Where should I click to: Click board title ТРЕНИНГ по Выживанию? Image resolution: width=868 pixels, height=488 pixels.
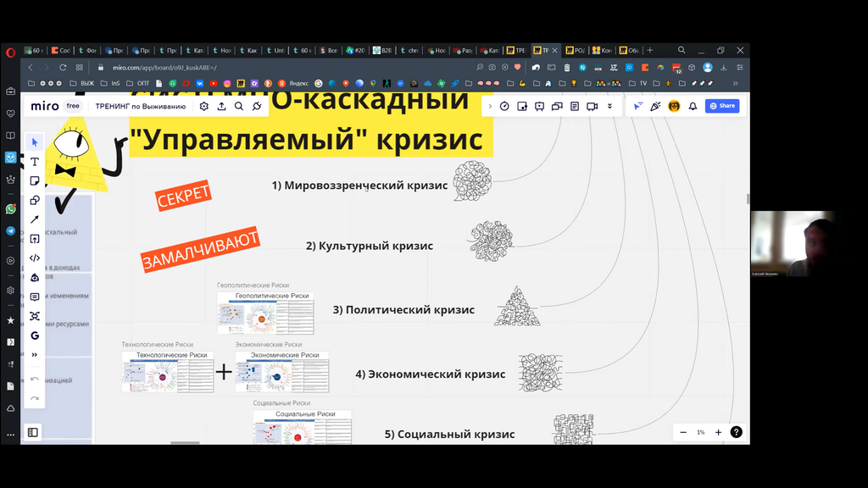point(141,106)
